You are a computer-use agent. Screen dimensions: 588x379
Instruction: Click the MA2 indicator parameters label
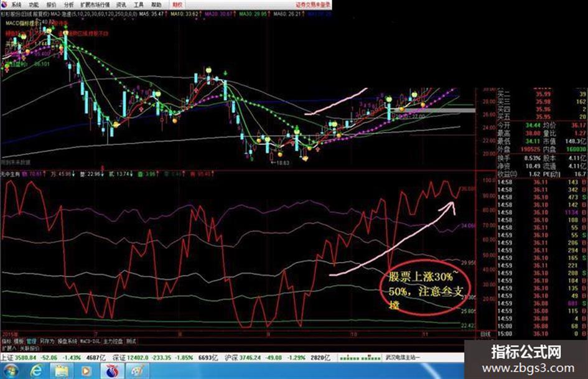(94, 14)
